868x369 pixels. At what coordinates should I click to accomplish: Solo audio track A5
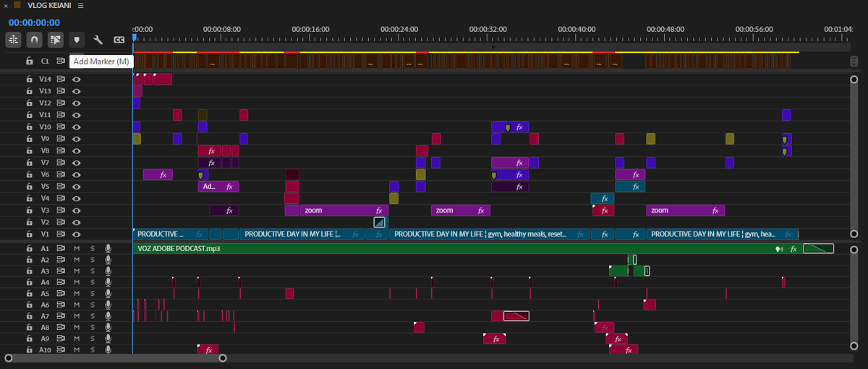(x=93, y=294)
